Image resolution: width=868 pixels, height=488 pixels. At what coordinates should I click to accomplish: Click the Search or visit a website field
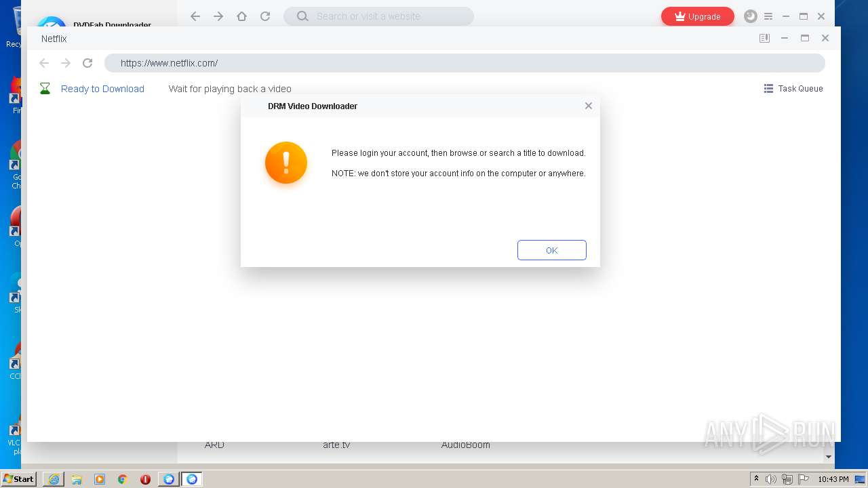coord(378,16)
